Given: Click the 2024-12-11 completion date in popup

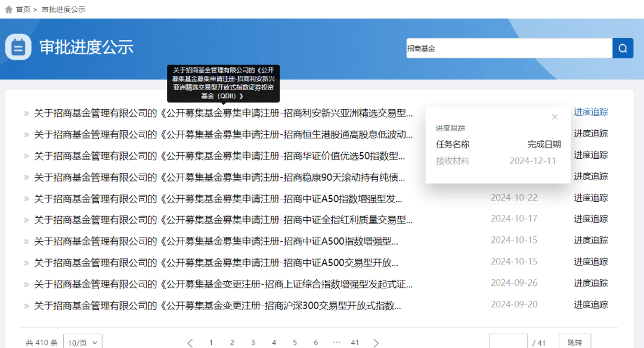Looking at the screenshot, I should point(532,161).
